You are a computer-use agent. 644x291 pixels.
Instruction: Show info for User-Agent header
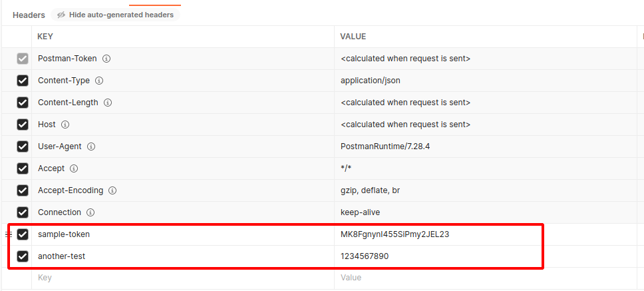click(x=91, y=146)
